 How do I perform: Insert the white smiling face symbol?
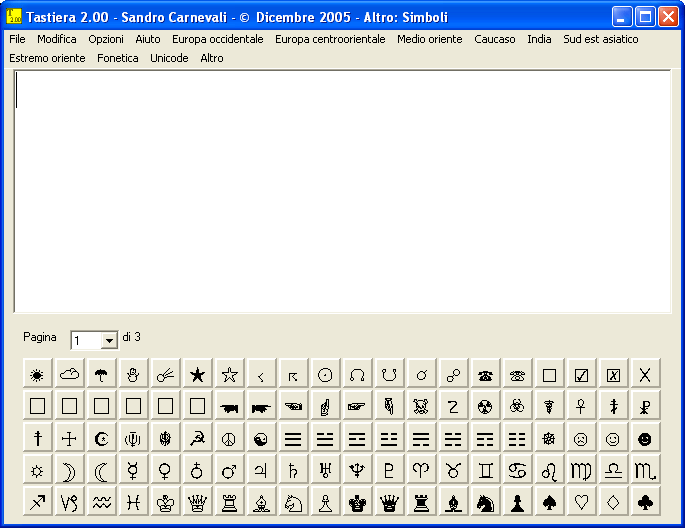[613, 438]
